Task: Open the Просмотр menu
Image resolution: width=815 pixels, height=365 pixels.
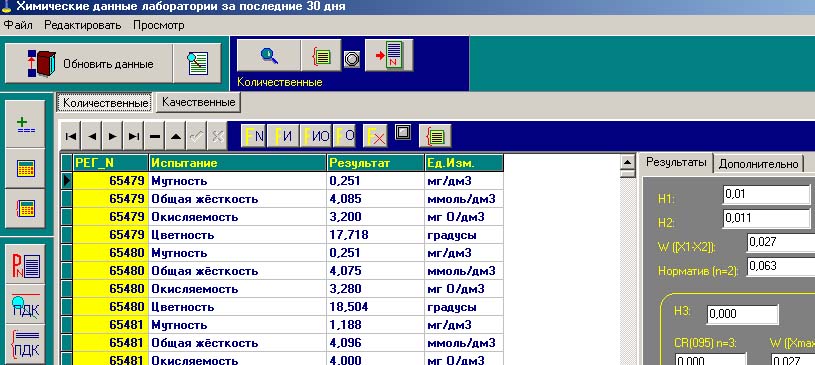Action: pos(159,25)
